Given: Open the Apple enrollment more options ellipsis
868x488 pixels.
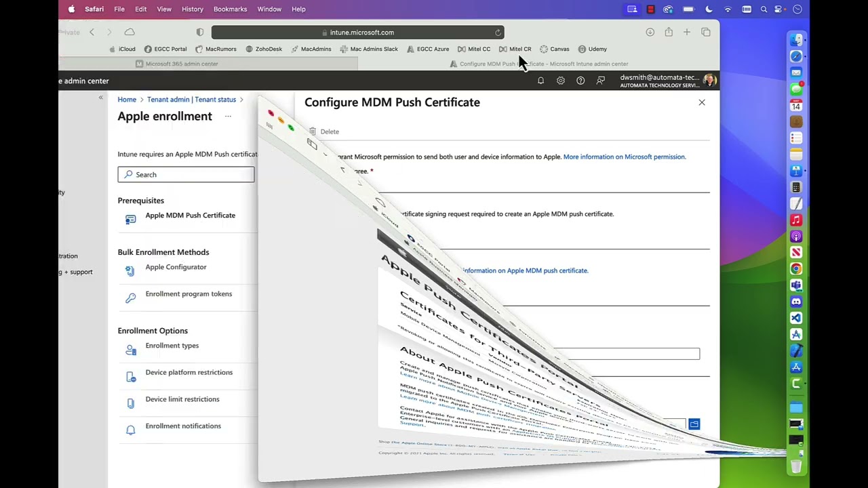Looking at the screenshot, I should [x=228, y=117].
